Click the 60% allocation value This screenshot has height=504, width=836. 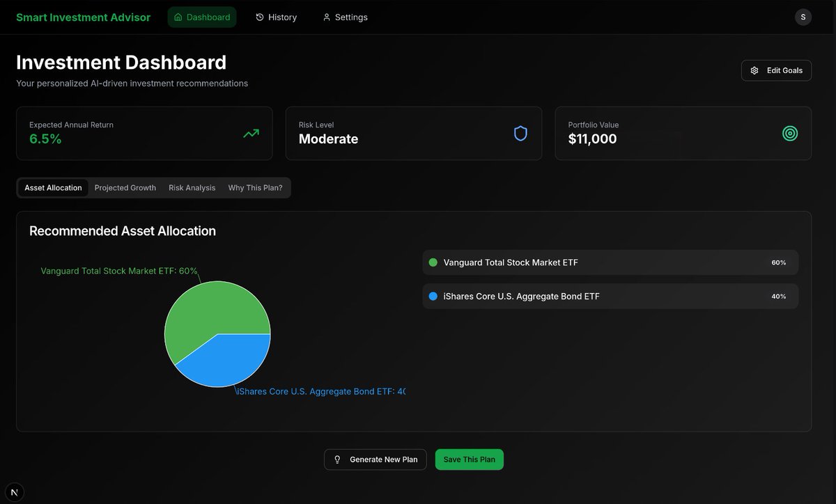coord(779,262)
